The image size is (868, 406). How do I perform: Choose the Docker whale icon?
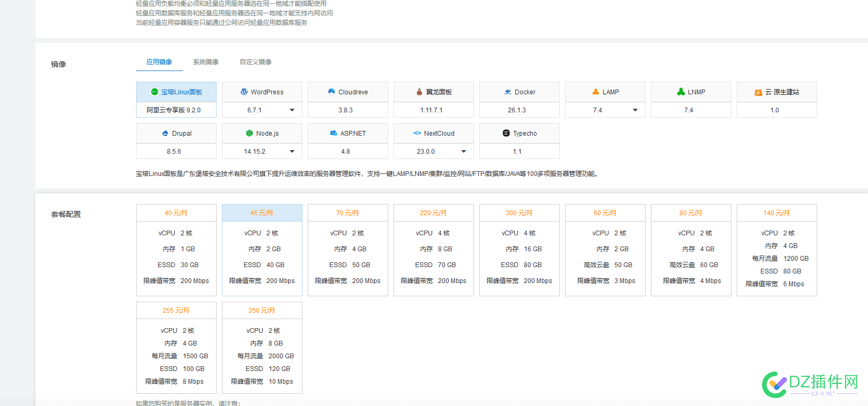tap(508, 92)
